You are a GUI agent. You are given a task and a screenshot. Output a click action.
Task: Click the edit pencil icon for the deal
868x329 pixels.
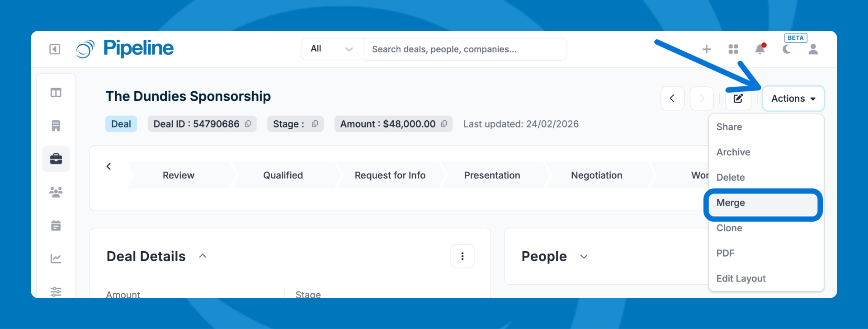[738, 99]
